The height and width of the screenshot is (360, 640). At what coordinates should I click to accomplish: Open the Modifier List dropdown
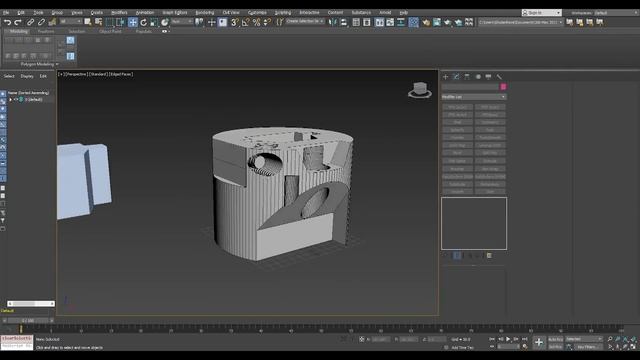473,97
